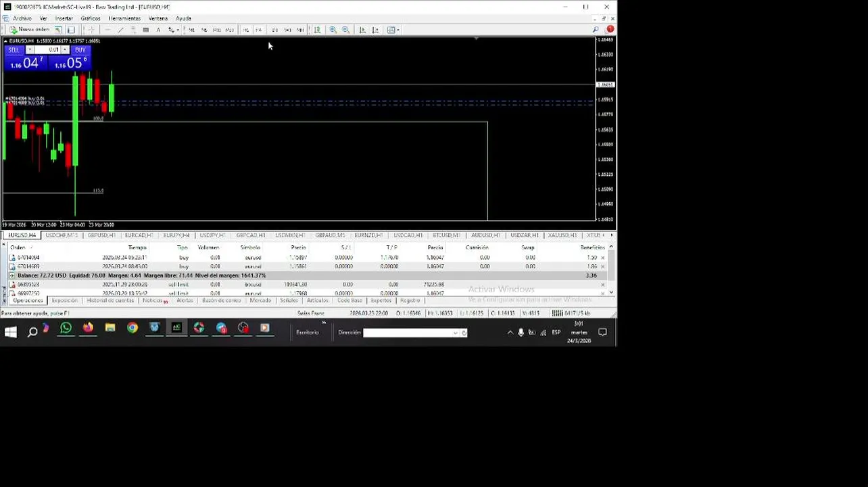Switch to the USDCHF,M15 chart tab

62,235
